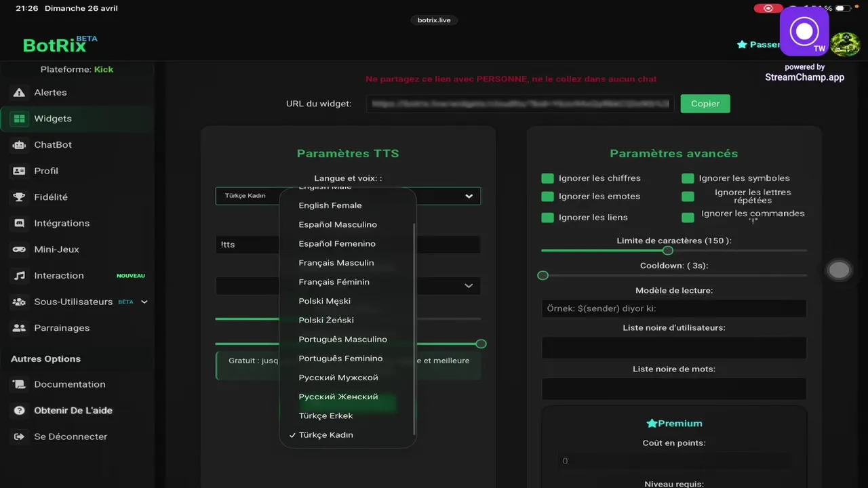
Task: Click the Modèle de lecture input field
Action: 674,308
